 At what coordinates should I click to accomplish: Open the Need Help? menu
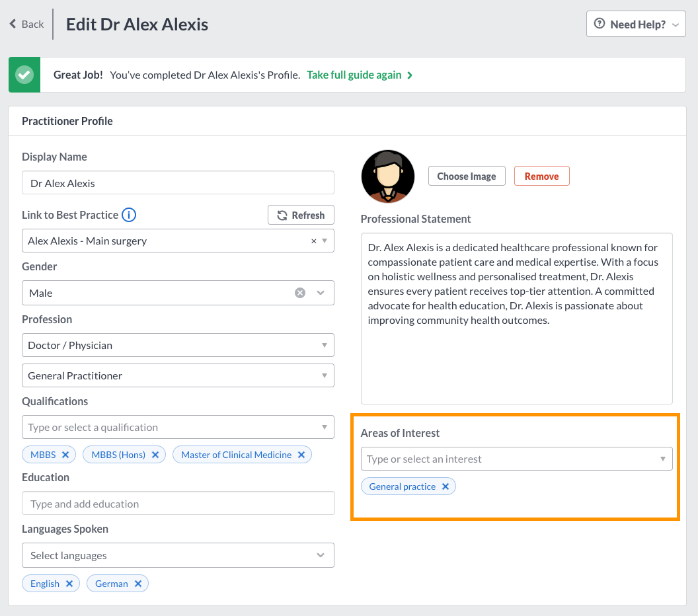click(635, 23)
